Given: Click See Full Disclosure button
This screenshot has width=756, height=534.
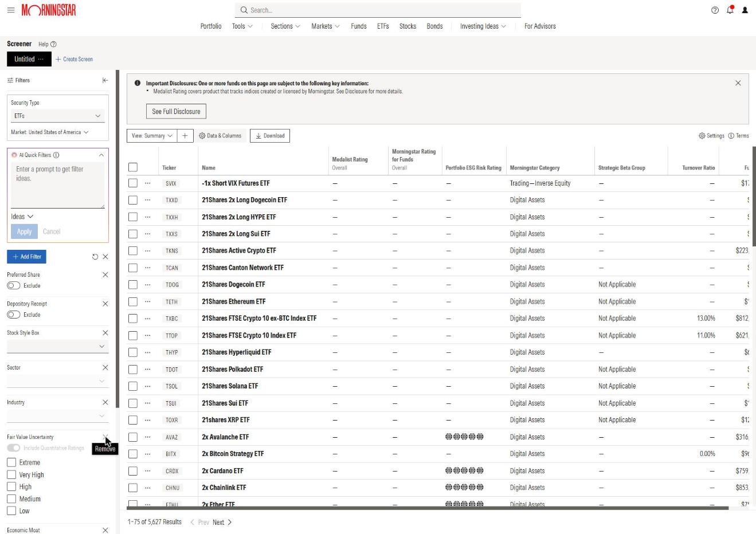Looking at the screenshot, I should (x=176, y=111).
